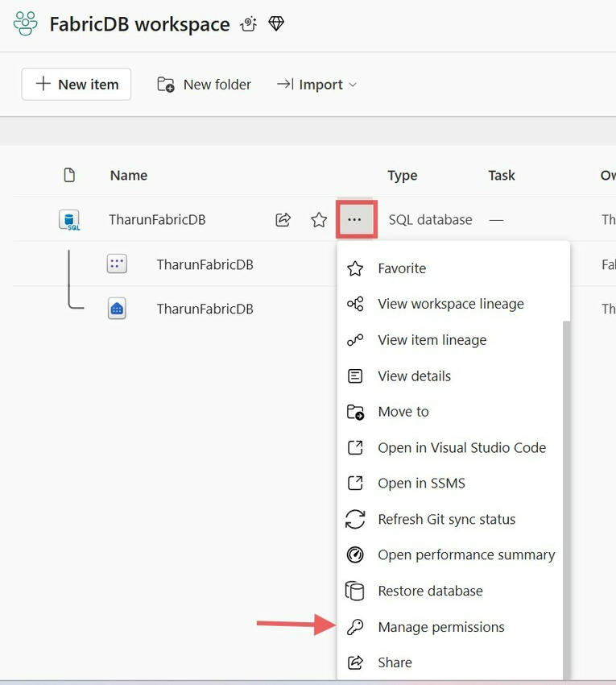Click the Refresh Git sync status icon
This screenshot has height=685, width=616.
(354, 519)
